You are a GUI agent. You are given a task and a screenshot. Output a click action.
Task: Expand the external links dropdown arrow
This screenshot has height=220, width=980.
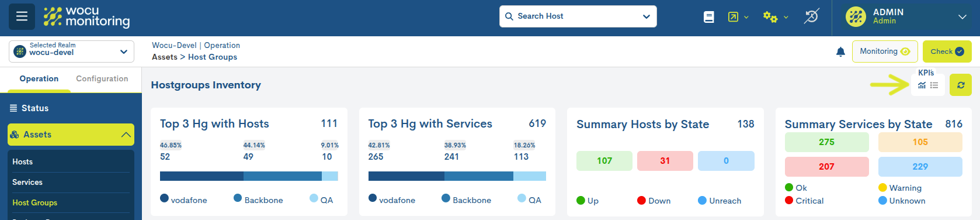(x=746, y=18)
